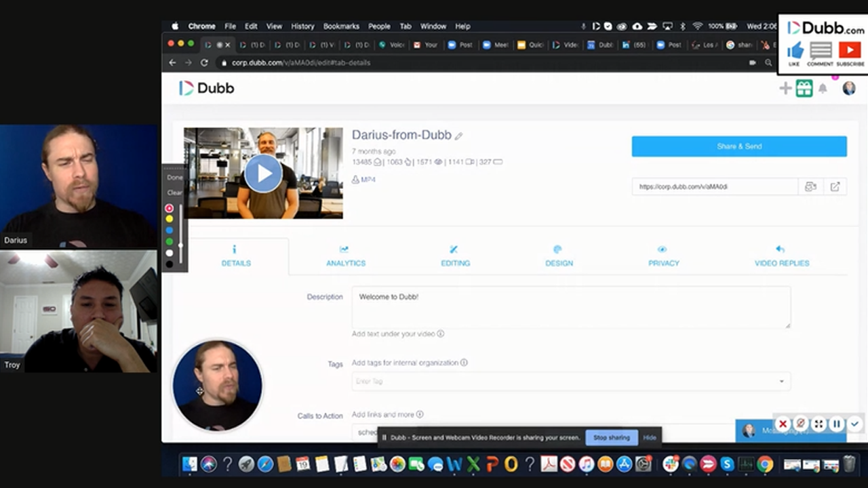
Task: Edit the video title with pencil icon
Action: [459, 136]
